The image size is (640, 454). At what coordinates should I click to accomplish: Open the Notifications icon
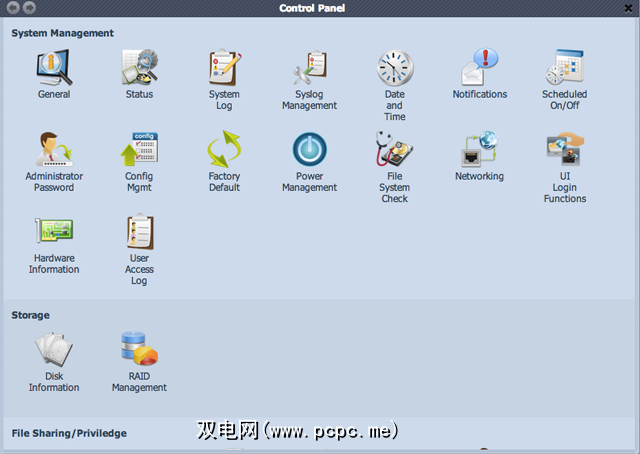tap(480, 68)
